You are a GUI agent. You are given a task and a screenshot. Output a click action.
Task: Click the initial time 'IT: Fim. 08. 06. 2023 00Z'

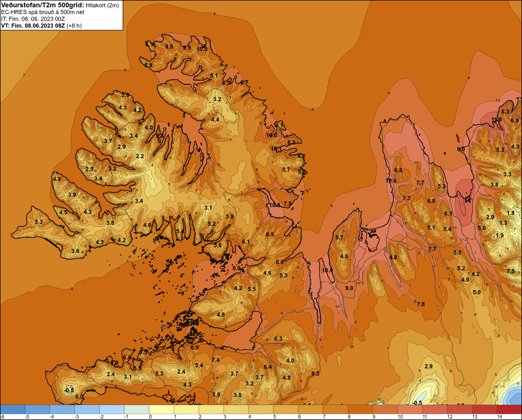pyautogui.click(x=33, y=19)
